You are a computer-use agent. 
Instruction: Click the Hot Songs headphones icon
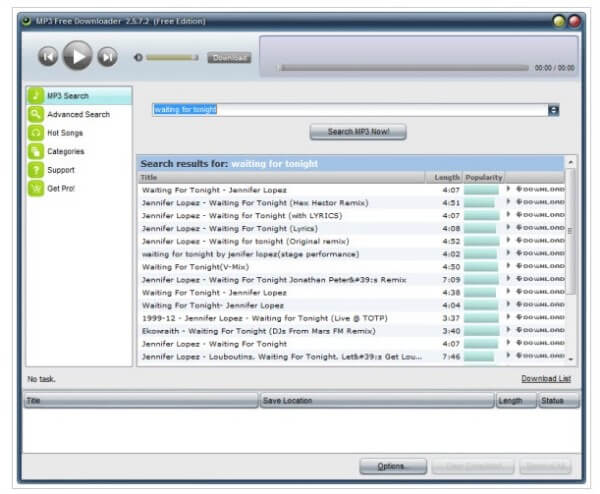36,133
